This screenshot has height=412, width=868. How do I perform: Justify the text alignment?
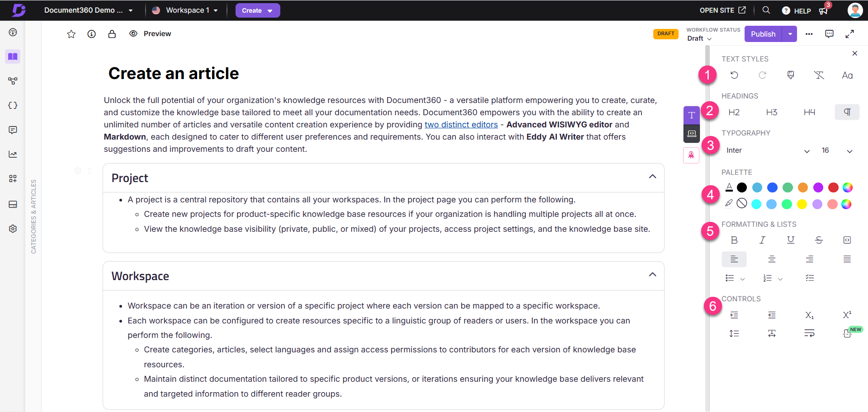847,259
